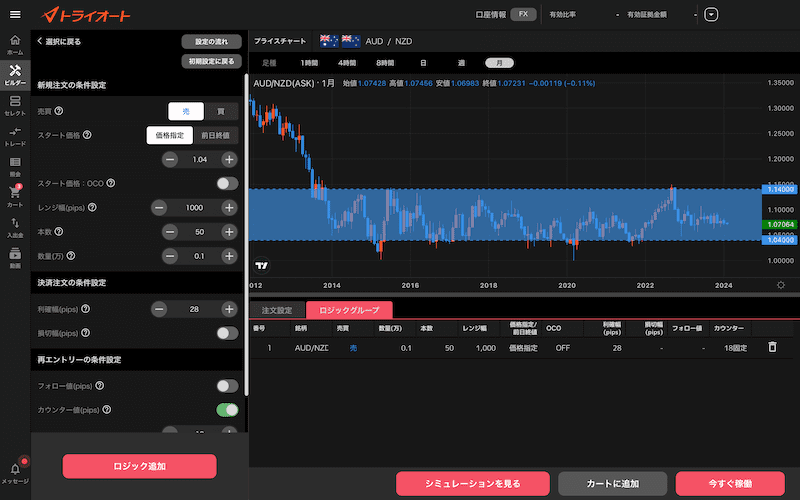Decrease range width 1000

(x=159, y=207)
